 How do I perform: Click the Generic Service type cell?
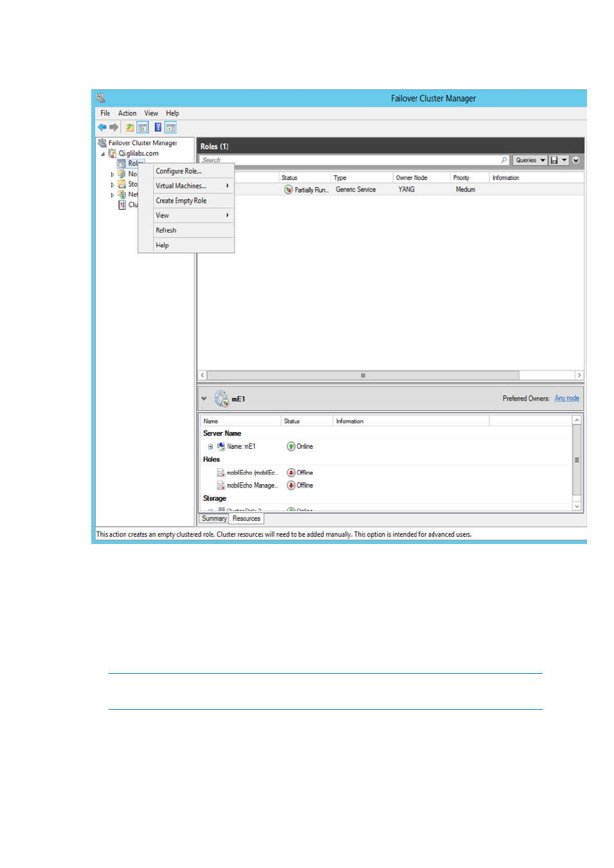(356, 190)
